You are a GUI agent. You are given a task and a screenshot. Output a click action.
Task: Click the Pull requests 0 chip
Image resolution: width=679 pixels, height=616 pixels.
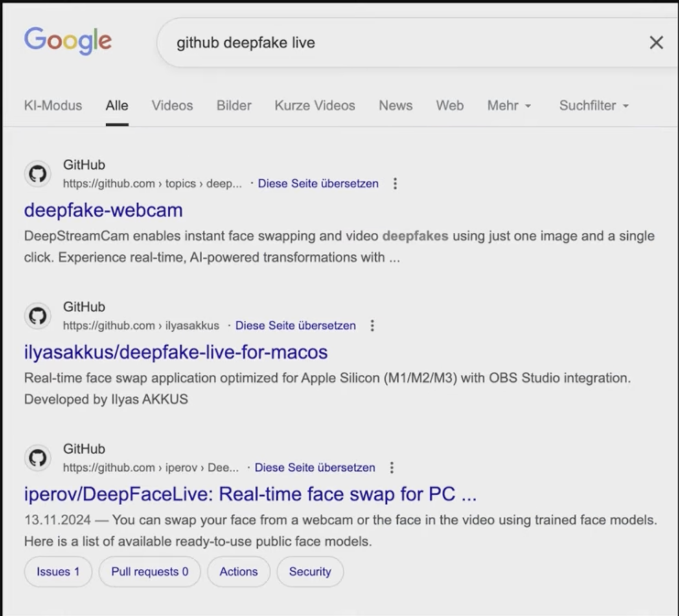point(149,572)
